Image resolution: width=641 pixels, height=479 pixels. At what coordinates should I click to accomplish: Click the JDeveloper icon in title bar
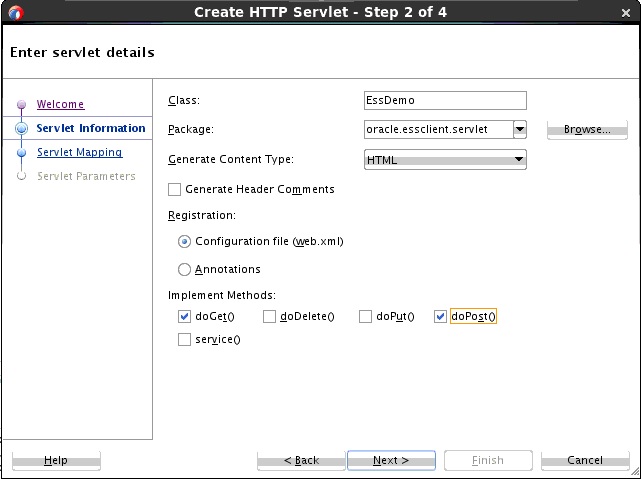point(16,13)
